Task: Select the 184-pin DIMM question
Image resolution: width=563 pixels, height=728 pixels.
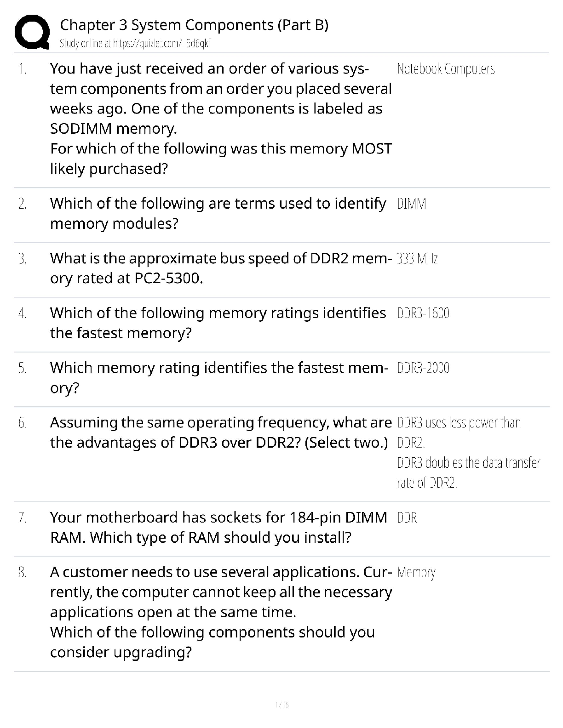Action: [x=218, y=527]
